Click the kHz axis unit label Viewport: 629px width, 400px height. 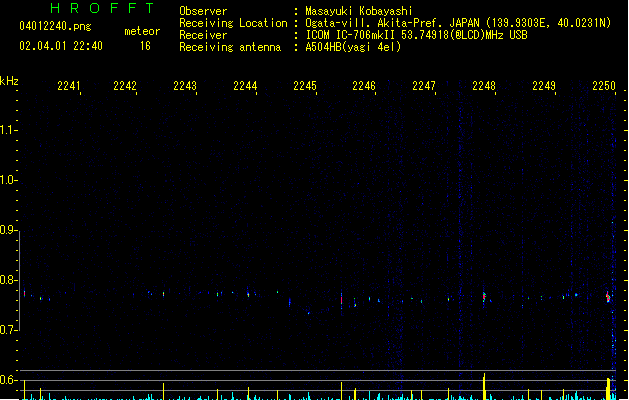coord(9,81)
